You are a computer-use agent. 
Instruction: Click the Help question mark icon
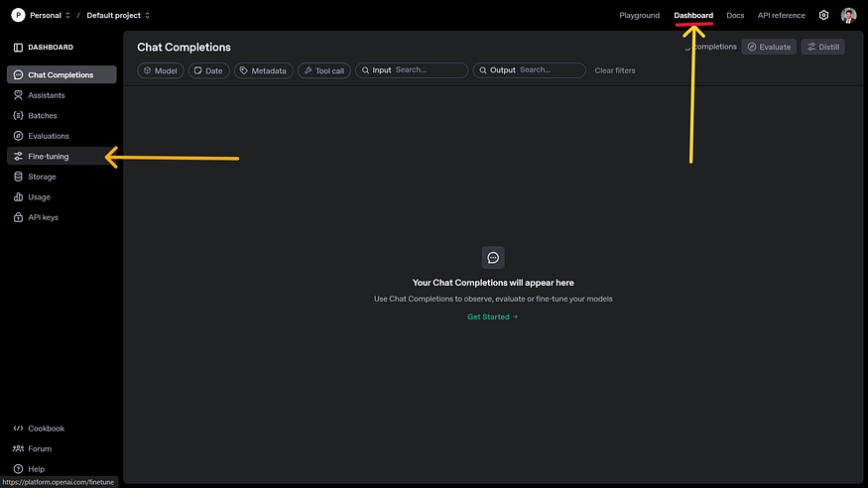click(18, 469)
